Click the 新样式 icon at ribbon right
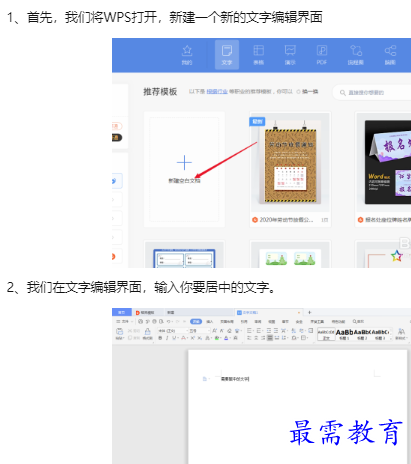 [401, 334]
